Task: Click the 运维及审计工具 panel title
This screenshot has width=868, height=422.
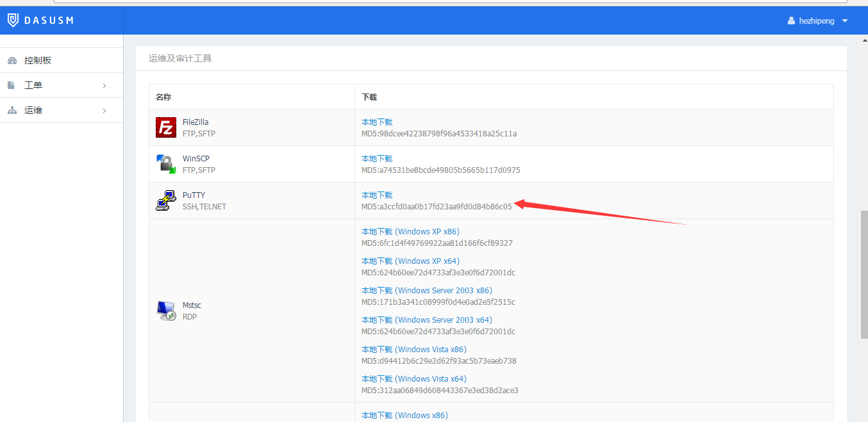Action: (180, 58)
